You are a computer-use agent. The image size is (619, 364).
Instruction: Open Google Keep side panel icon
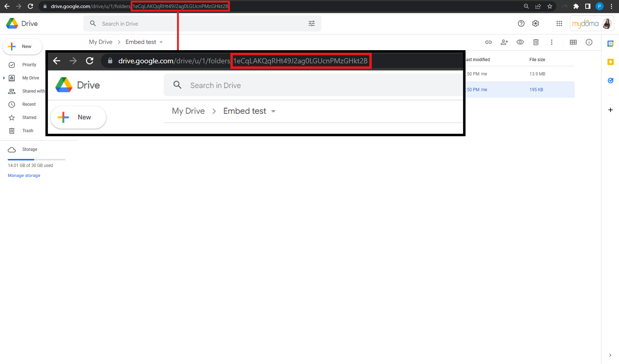[611, 62]
